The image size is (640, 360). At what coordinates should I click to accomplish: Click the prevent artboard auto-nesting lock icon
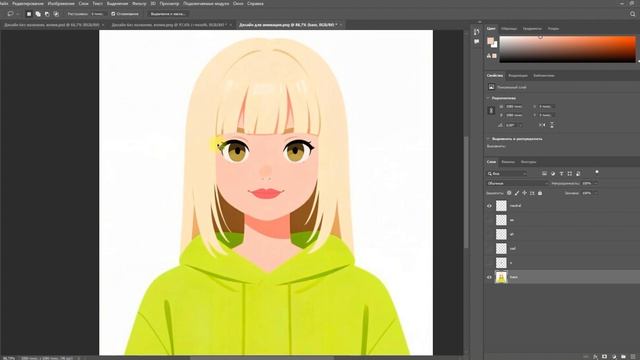[532, 193]
